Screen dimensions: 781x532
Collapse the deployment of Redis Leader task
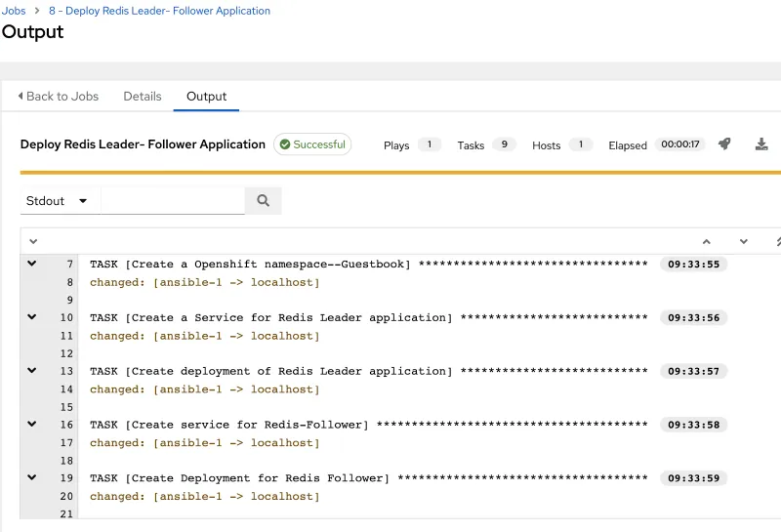click(x=32, y=371)
